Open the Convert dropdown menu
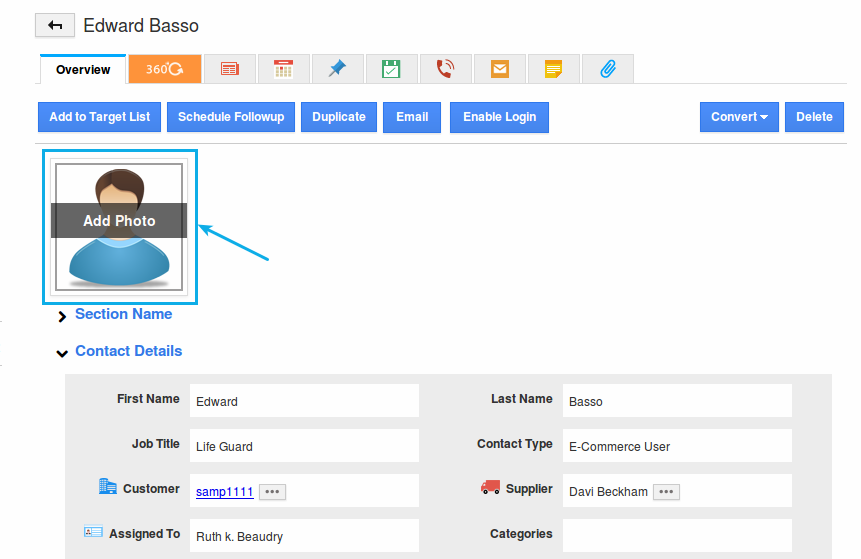This screenshot has height=559, width=861. (739, 117)
